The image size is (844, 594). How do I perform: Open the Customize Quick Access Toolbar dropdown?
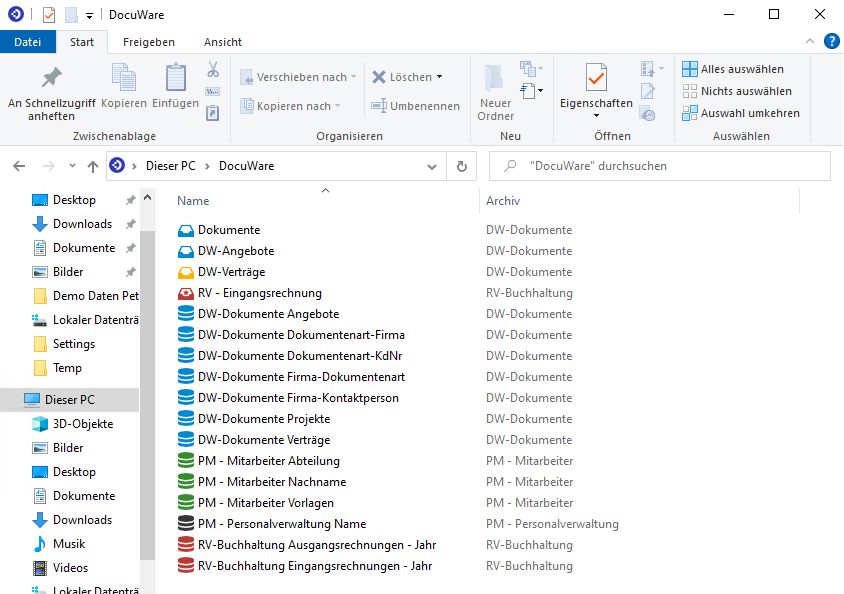(x=89, y=16)
